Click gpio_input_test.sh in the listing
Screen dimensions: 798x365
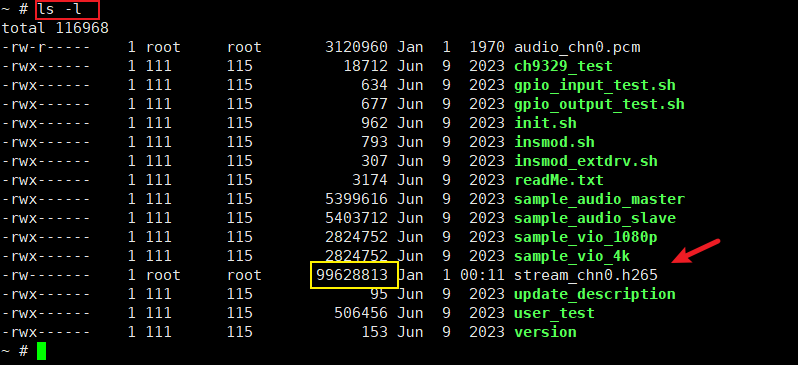click(595, 86)
